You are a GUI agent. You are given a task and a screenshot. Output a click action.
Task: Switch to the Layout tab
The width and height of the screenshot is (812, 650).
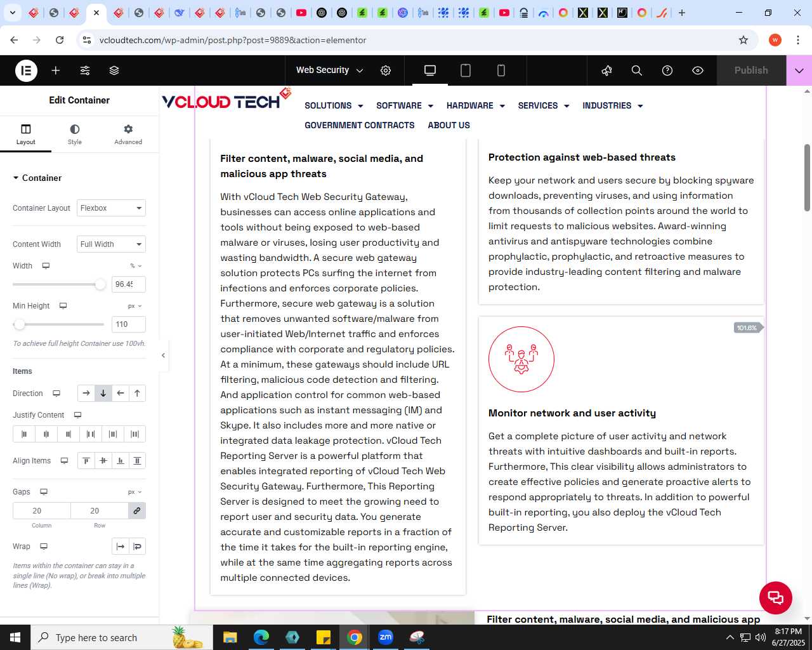[26, 135]
